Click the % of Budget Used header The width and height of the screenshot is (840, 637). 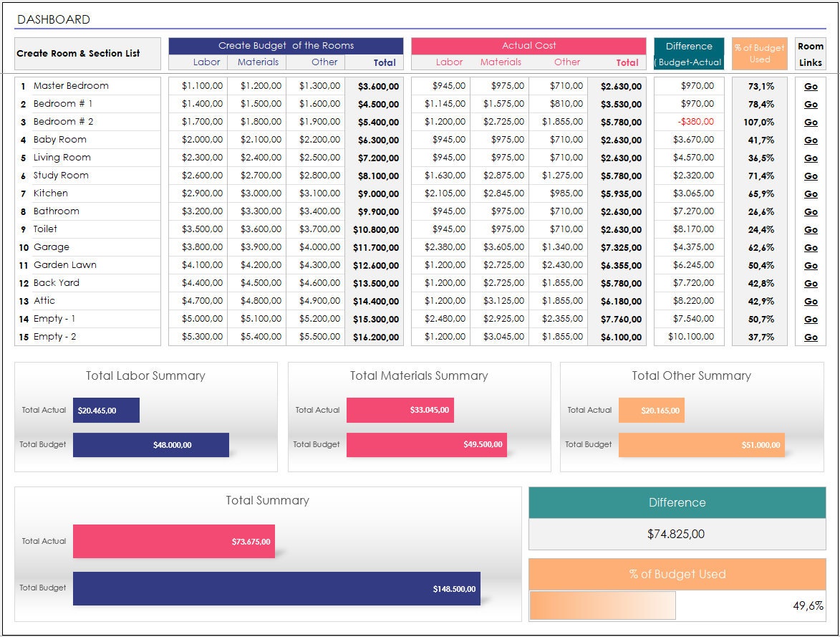pos(759,52)
